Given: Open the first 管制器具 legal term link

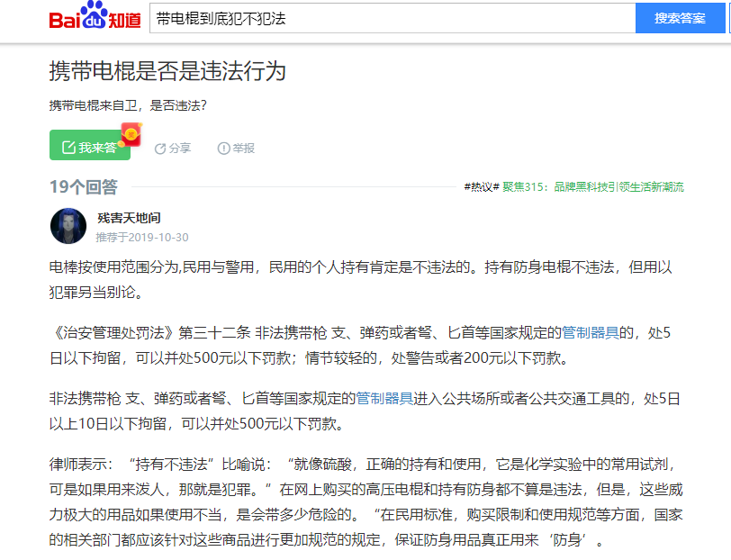Looking at the screenshot, I should point(591,331).
